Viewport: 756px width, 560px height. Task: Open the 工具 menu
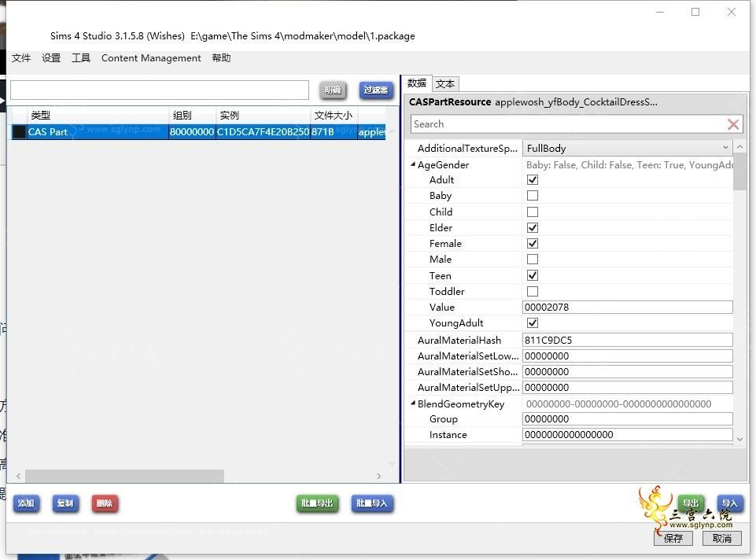tap(81, 58)
